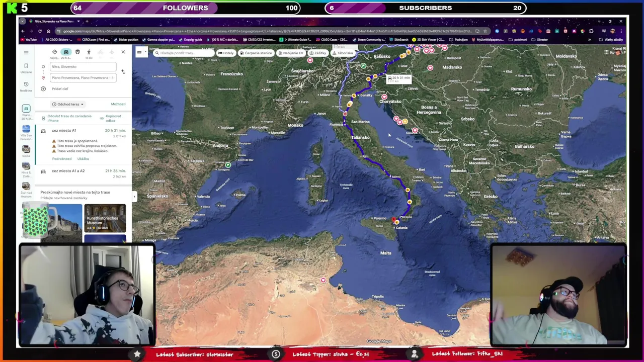Filter by Táboriská chip
Screen dimensions: 644x362
[x=343, y=53]
